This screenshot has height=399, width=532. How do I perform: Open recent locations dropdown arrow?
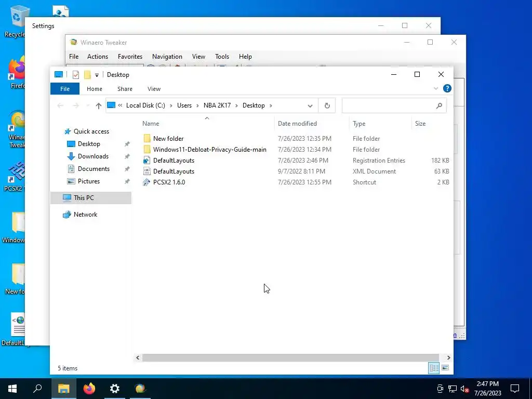coord(88,105)
